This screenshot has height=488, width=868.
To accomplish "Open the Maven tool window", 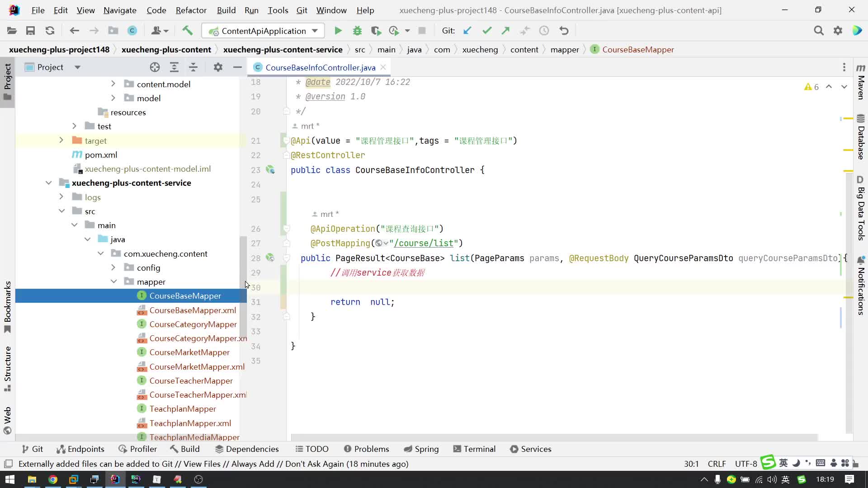I will tap(860, 81).
